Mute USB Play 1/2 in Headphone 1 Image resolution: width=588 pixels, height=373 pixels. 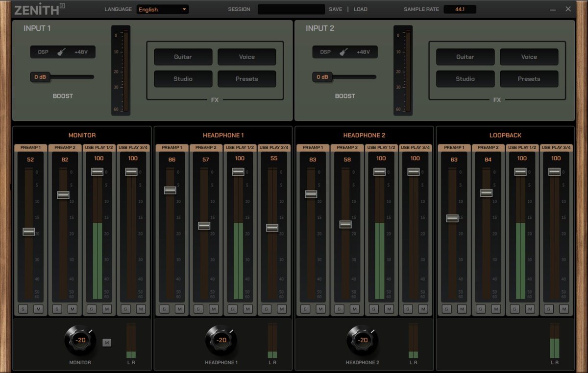point(247,309)
